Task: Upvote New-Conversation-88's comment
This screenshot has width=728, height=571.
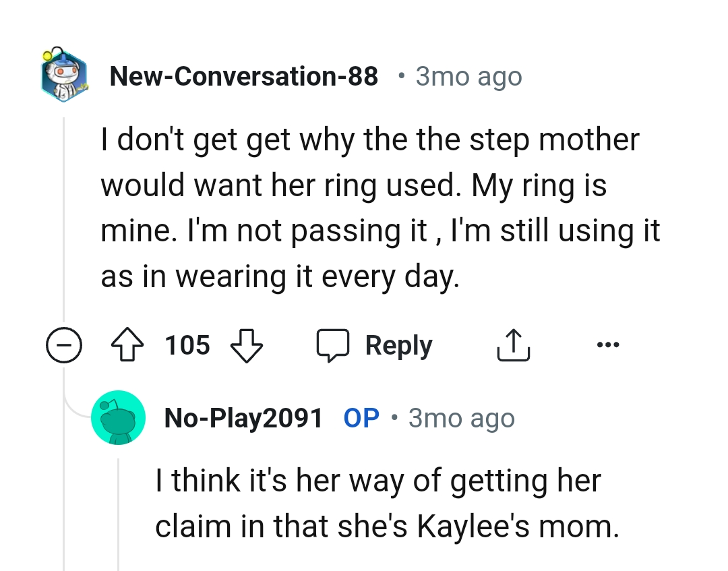Action: [127, 344]
